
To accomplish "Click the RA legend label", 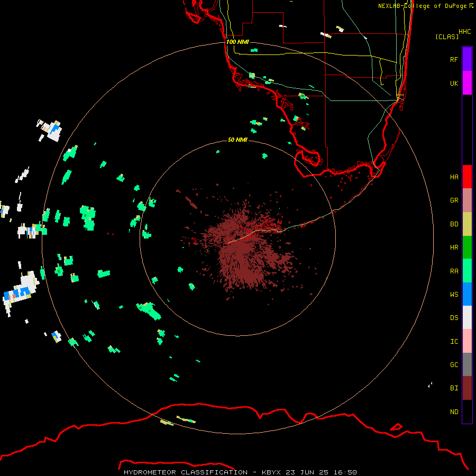I will (454, 271).
